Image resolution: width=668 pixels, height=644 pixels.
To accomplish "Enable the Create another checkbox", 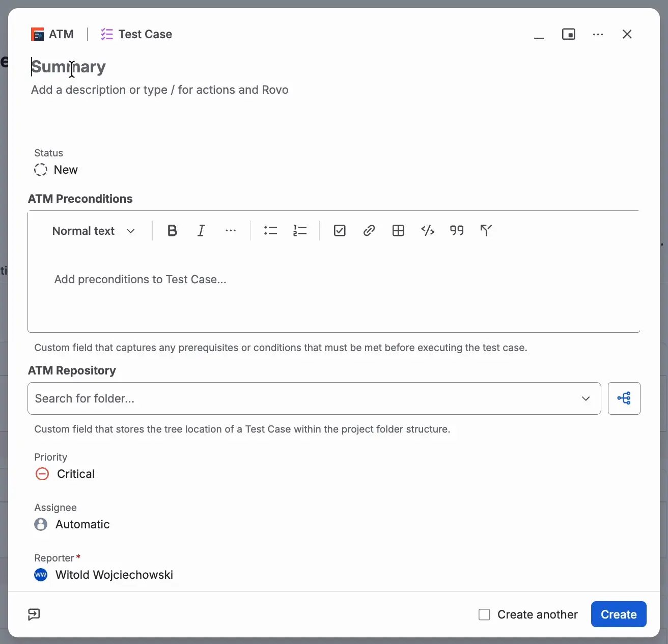I will (x=485, y=614).
